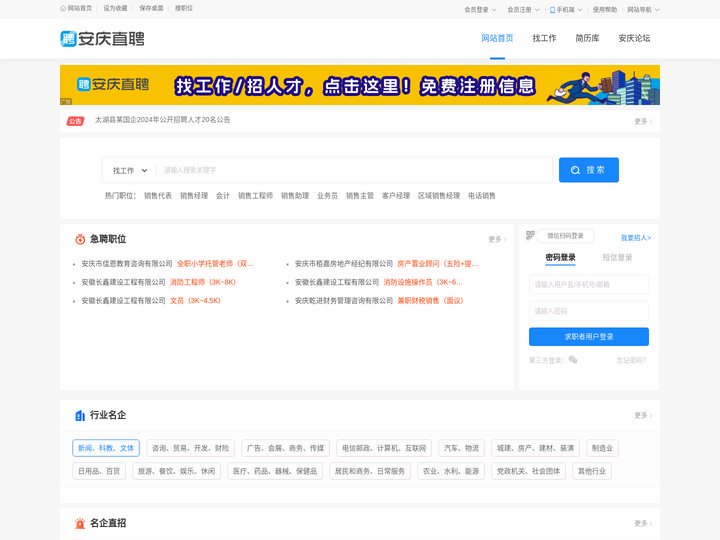The image size is (720, 540).
Task: Open the 全职小学托管老师 job listing
Action: 215,264
